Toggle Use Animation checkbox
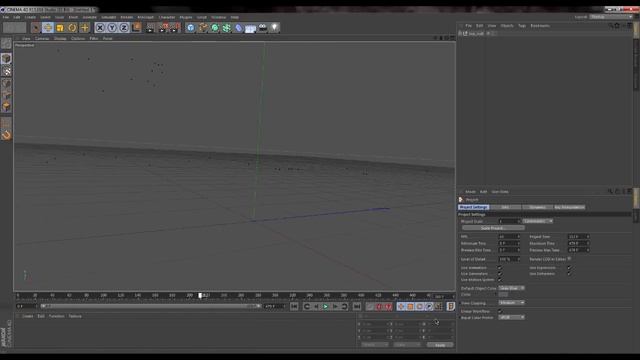This screenshot has width=640, height=360. [x=500, y=268]
